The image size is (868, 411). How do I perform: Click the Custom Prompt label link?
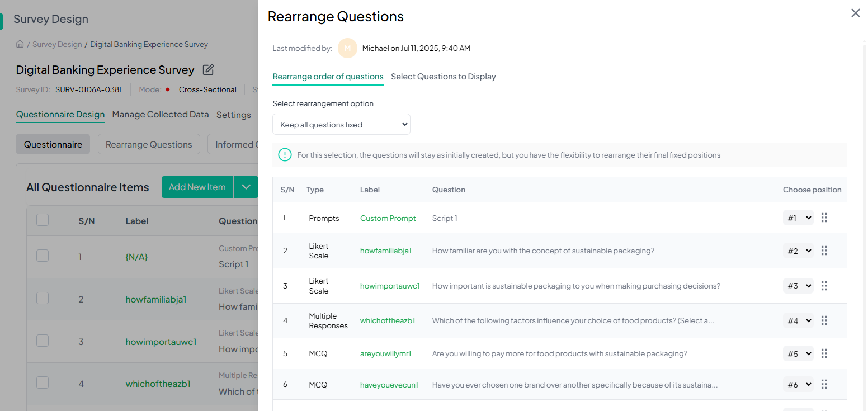tap(388, 218)
